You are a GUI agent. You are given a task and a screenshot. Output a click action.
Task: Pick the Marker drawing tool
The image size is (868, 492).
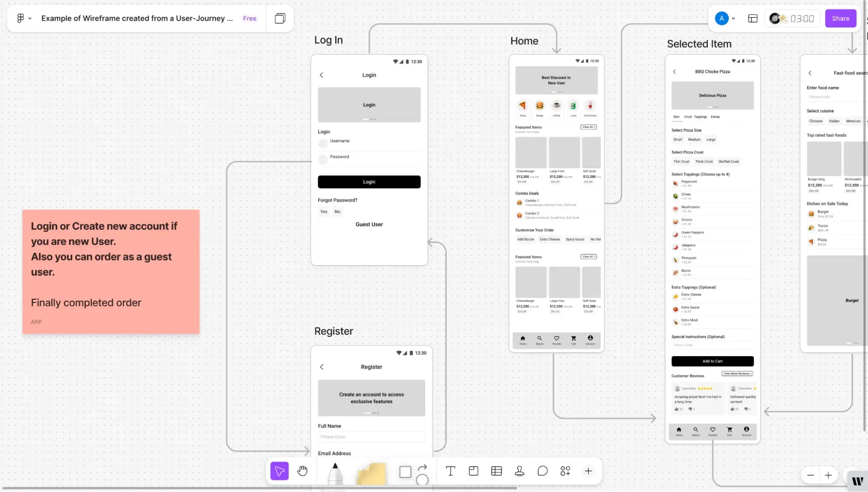click(335, 473)
